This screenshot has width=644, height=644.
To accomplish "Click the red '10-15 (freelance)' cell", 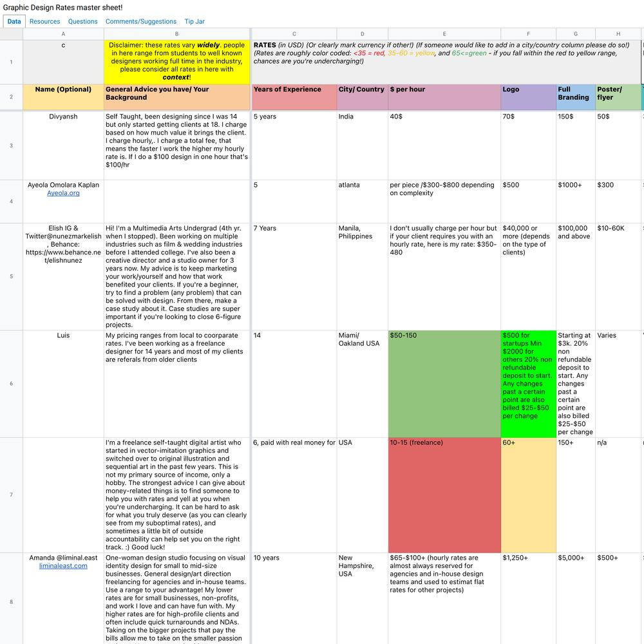I will tap(444, 495).
